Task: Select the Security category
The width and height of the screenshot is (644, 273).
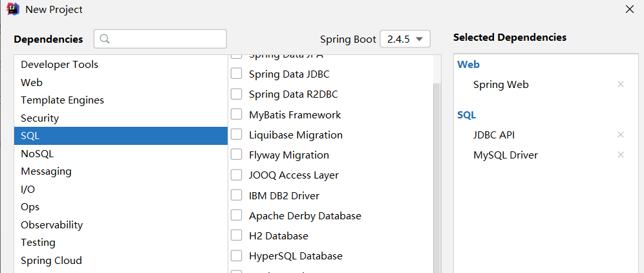Action: pos(40,118)
